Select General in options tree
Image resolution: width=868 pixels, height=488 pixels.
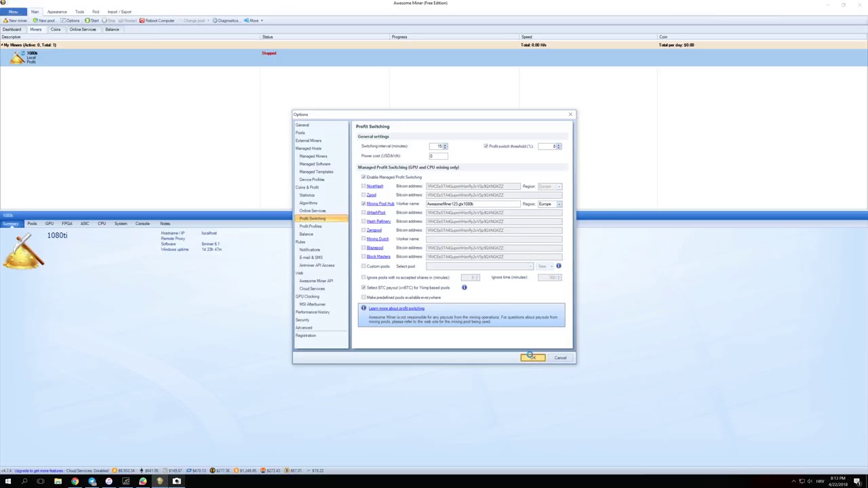[302, 125]
